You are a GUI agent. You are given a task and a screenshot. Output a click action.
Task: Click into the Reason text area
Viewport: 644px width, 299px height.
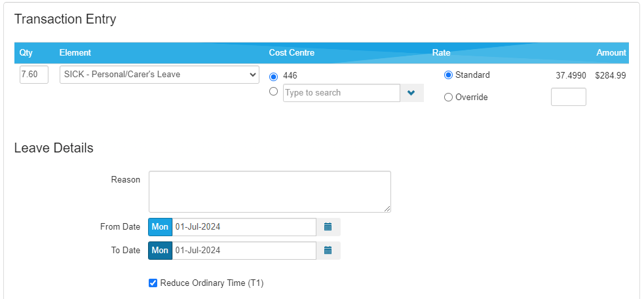(x=270, y=192)
